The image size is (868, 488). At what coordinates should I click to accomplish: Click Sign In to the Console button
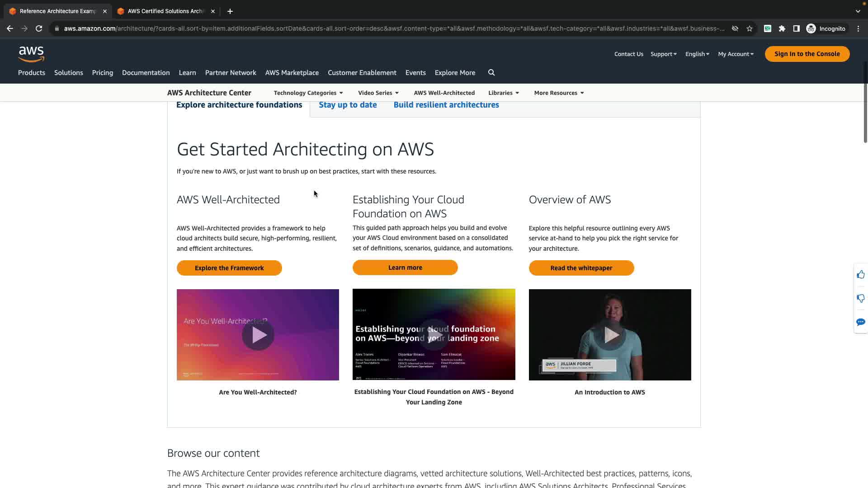[x=807, y=54]
